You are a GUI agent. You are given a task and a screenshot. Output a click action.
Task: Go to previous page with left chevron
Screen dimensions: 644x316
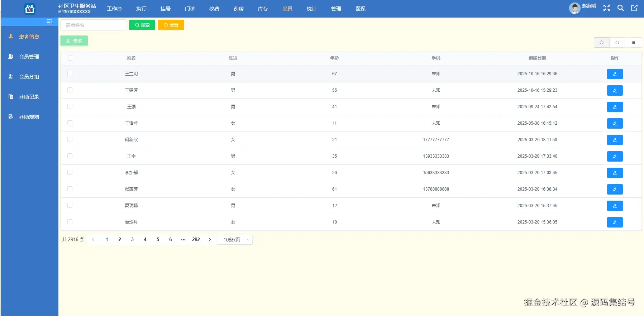point(93,240)
